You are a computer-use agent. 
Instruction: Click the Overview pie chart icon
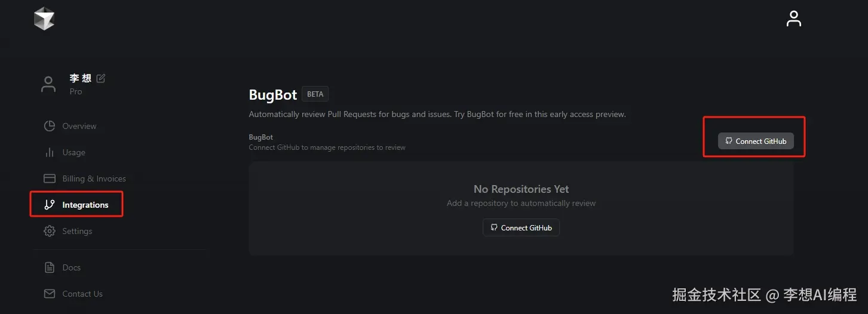pyautogui.click(x=50, y=126)
